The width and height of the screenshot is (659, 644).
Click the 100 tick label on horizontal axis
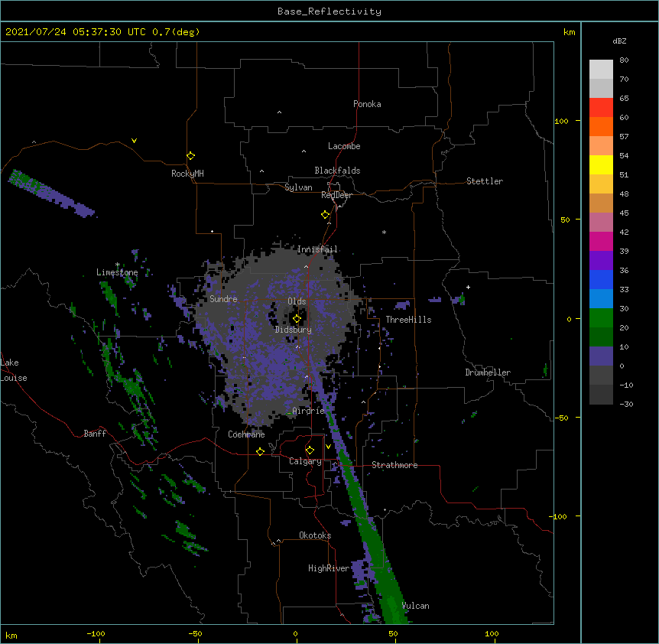pos(492,633)
